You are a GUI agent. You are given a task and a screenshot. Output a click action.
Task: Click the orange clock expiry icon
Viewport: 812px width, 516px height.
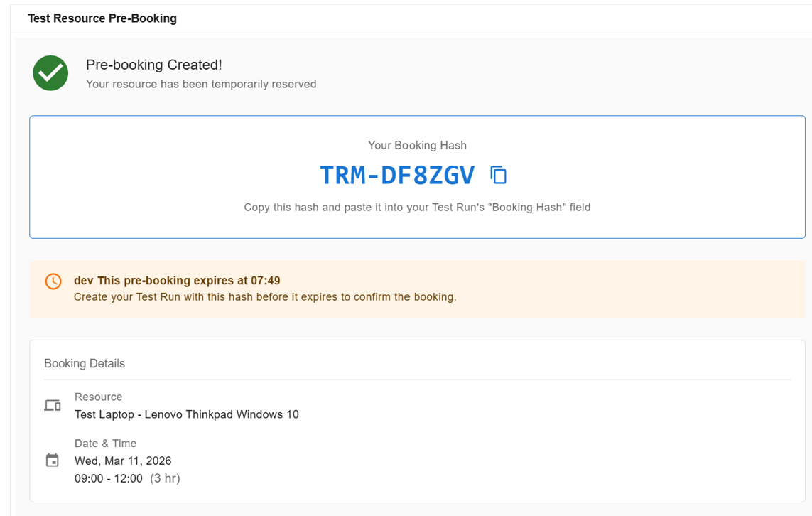[x=53, y=281]
